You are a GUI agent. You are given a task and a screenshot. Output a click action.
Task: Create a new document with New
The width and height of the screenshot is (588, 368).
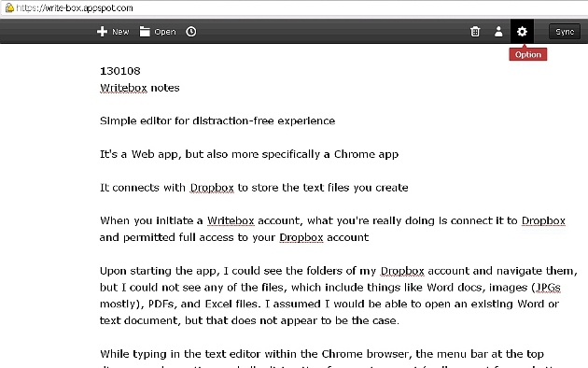pos(113,32)
